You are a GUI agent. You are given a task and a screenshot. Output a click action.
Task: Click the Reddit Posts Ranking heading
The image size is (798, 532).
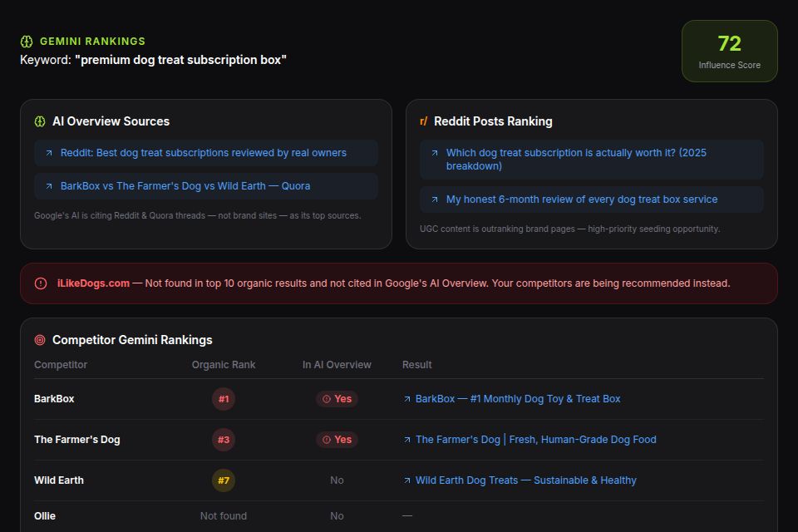point(493,121)
